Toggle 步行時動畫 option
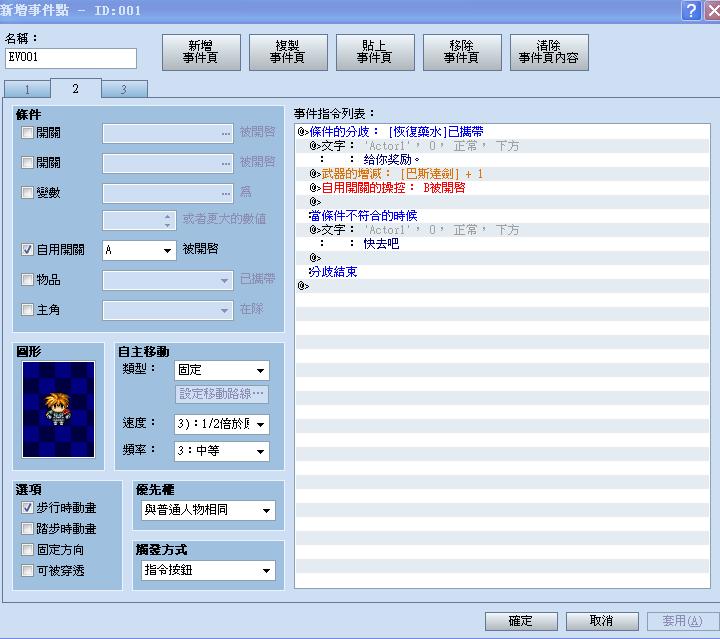The image size is (720, 639). click(x=28, y=507)
